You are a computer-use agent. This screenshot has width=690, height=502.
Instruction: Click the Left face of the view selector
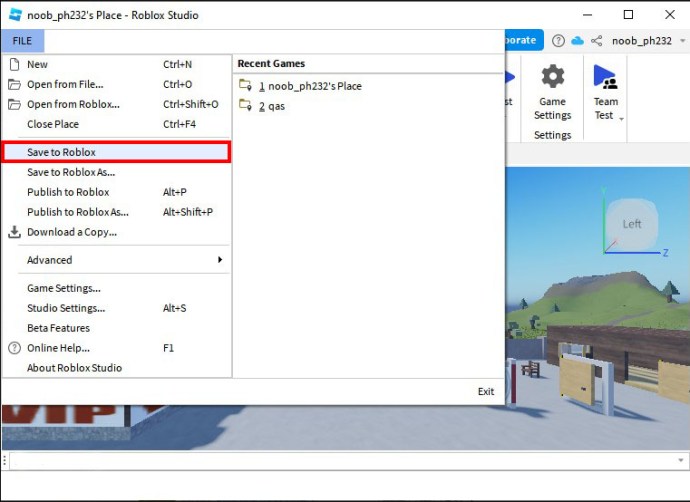click(632, 224)
